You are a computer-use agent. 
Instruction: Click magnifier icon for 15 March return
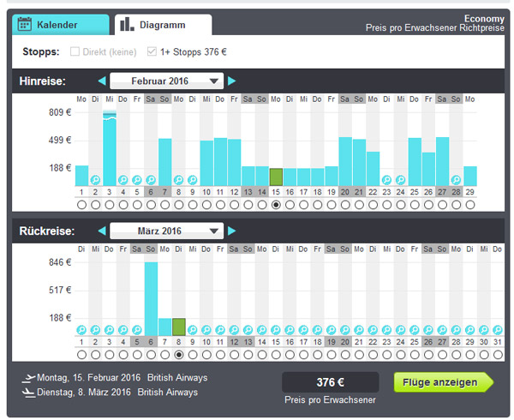pyautogui.click(x=275, y=330)
